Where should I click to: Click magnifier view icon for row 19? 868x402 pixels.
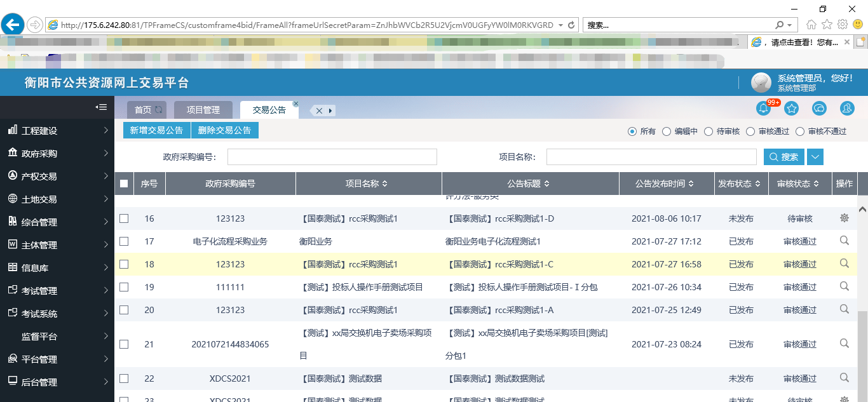[844, 286]
